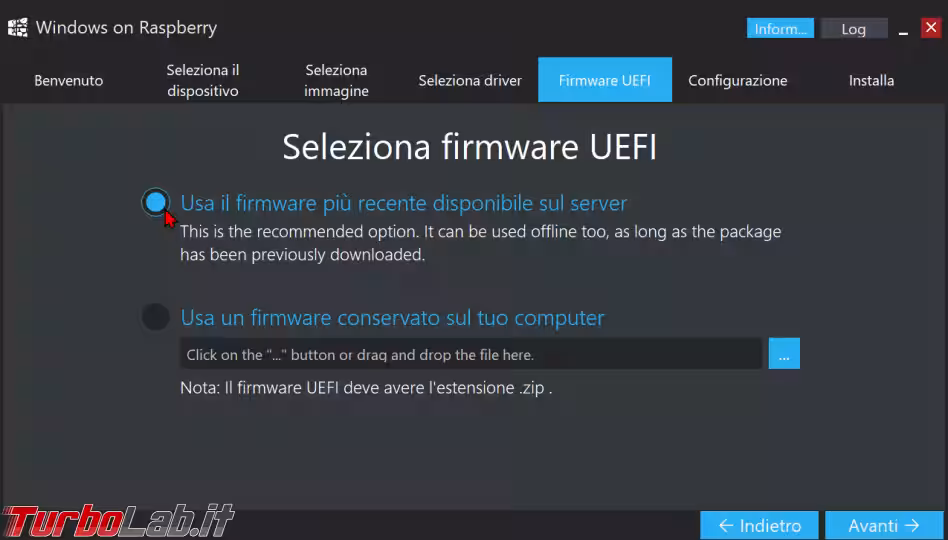The image size is (948, 540).
Task: Click the Windows on Raspberry logo icon
Action: click(x=17, y=28)
